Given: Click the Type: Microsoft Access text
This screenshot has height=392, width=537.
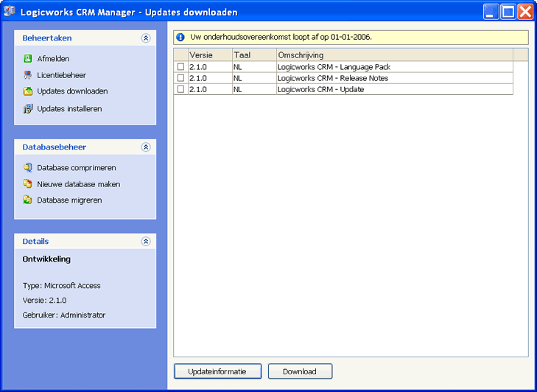Looking at the screenshot, I should (62, 285).
